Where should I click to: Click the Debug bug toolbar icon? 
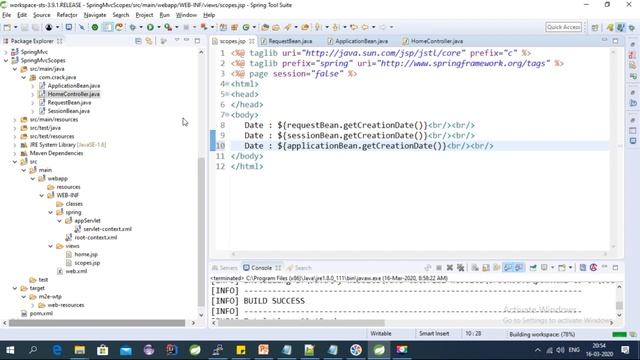coord(133,27)
